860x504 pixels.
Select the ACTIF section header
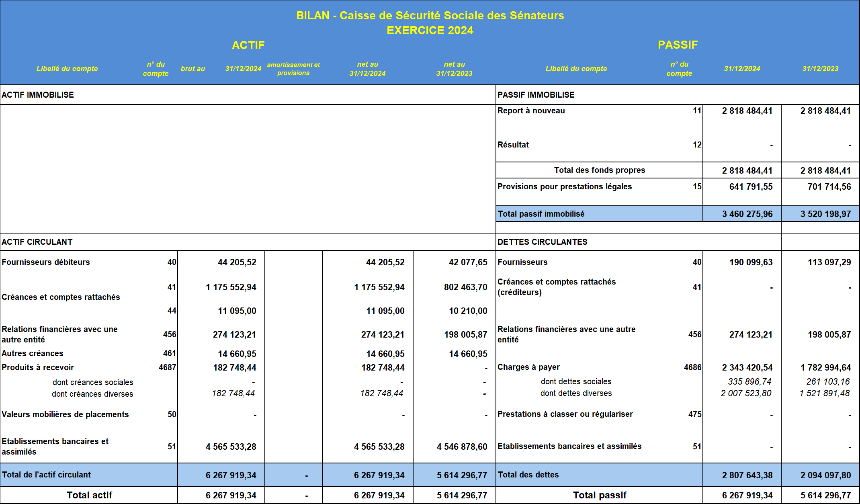(x=248, y=45)
